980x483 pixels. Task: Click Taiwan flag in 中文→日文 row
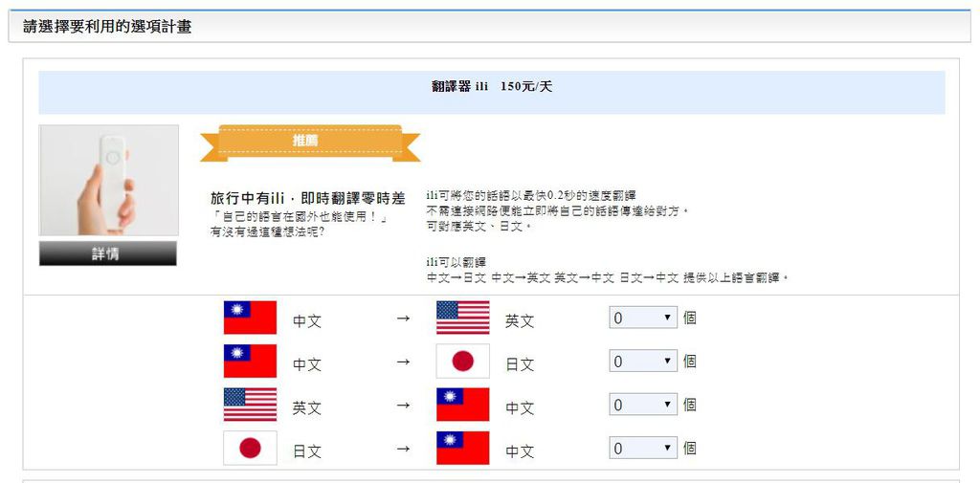click(x=250, y=362)
